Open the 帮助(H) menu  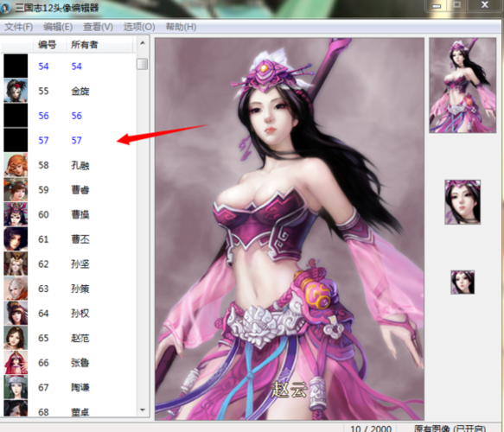[181, 27]
